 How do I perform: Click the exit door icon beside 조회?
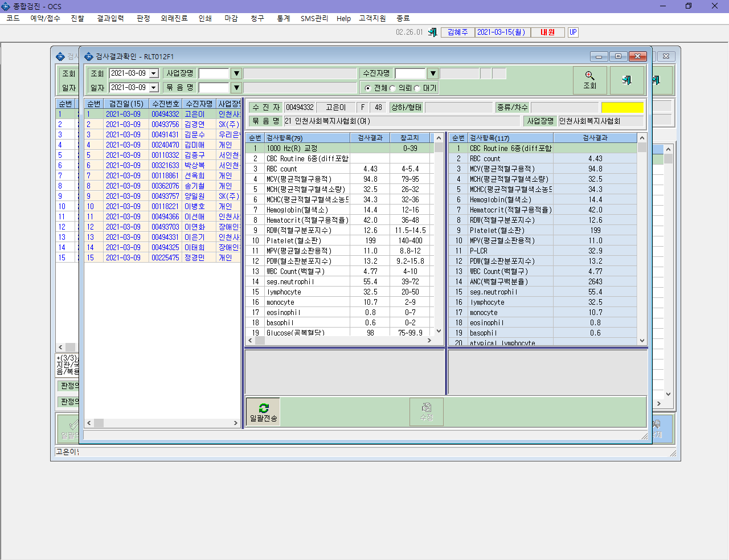(627, 80)
